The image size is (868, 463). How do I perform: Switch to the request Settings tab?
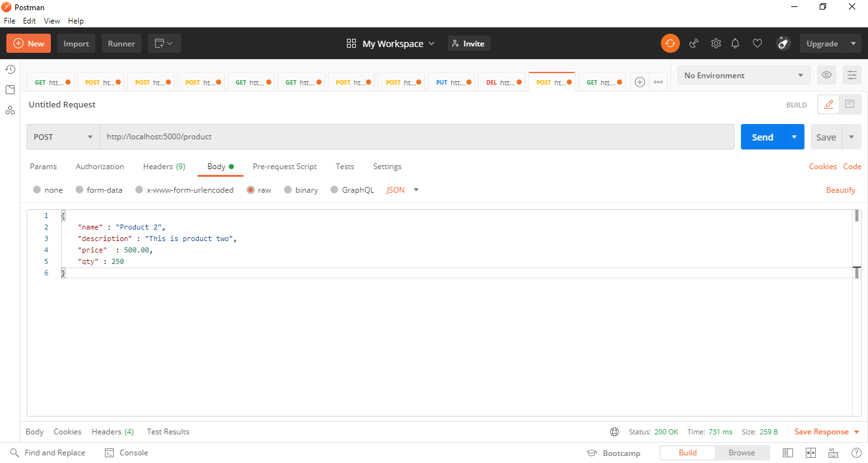(387, 167)
